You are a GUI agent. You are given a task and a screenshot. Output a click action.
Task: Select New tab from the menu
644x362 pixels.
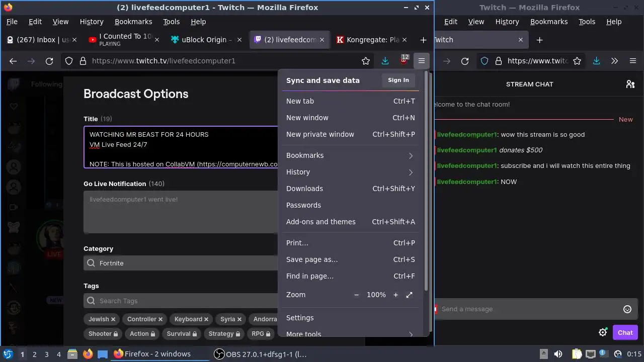pos(351,101)
